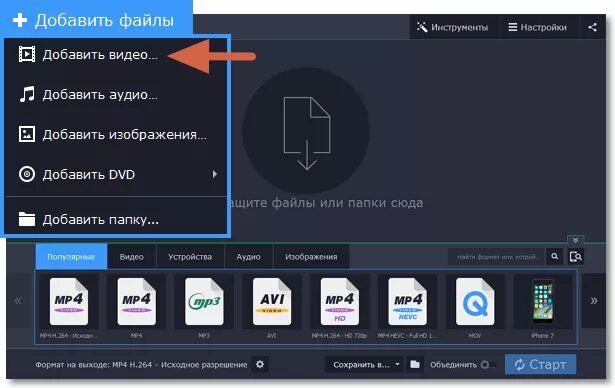
Task: Open the Сохранить в... dropdown
Action: point(365,364)
